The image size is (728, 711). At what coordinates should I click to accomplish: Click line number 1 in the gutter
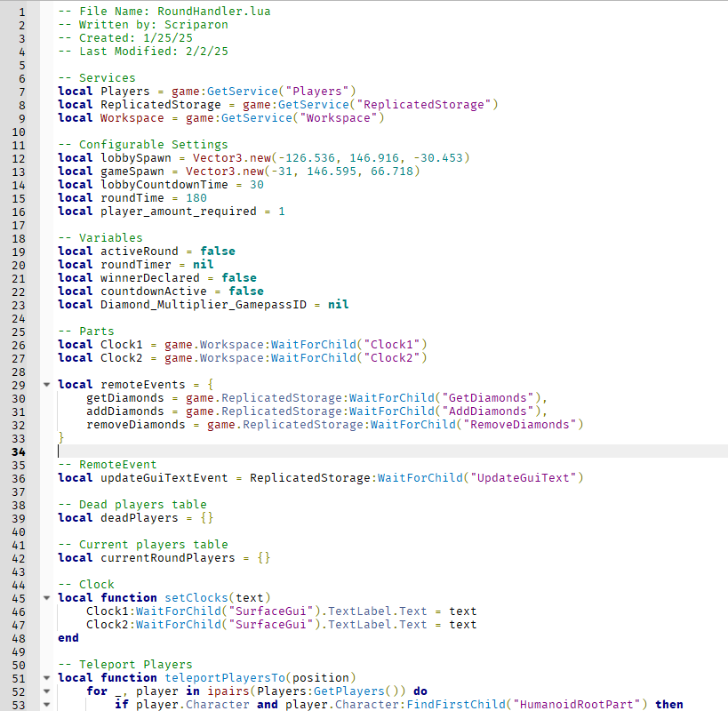click(x=22, y=12)
